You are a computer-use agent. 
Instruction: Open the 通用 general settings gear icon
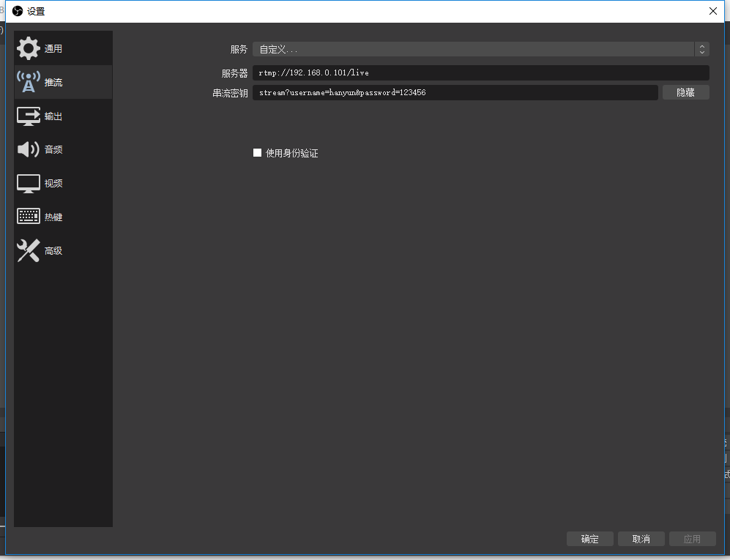(29, 48)
